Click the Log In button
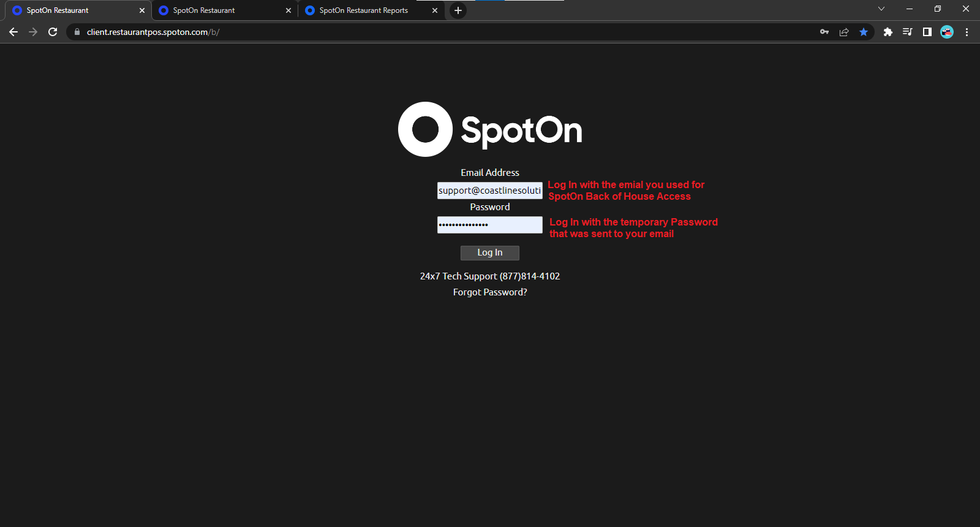Screen dimensions: 980x527 tap(490, 252)
